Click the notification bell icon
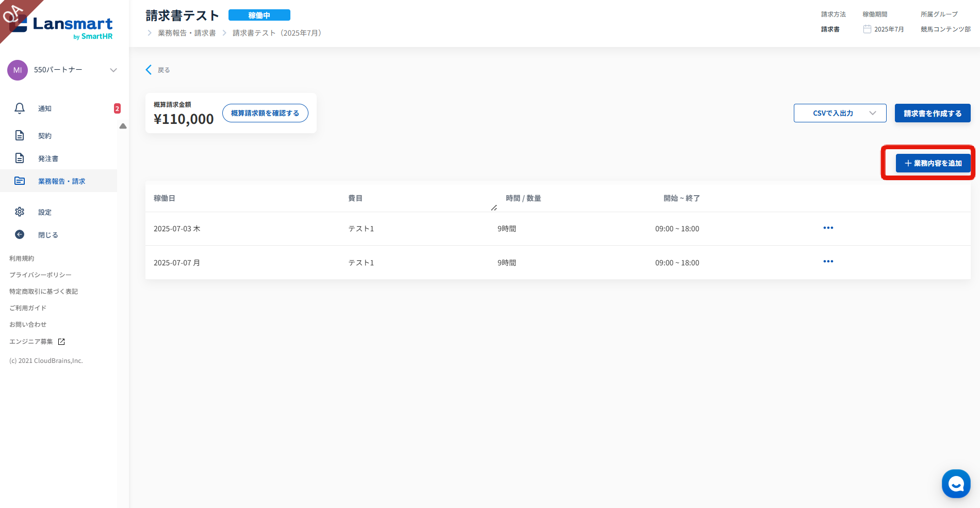 [20, 108]
